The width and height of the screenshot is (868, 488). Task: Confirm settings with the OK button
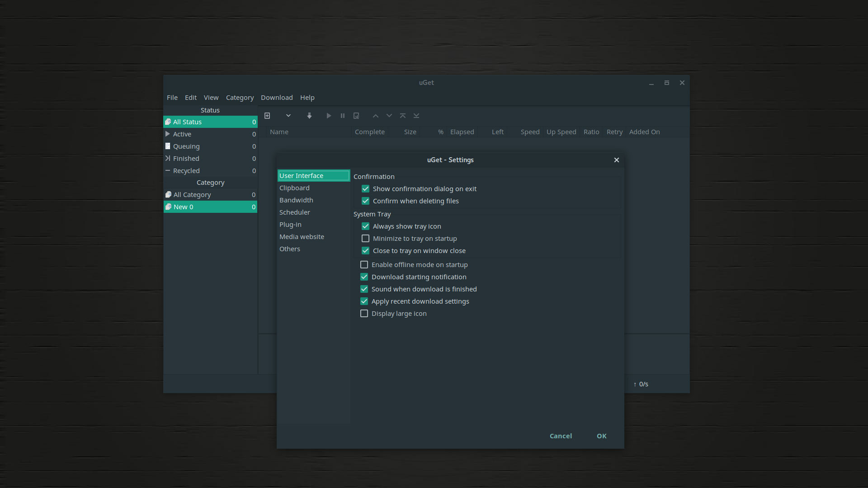tap(601, 436)
